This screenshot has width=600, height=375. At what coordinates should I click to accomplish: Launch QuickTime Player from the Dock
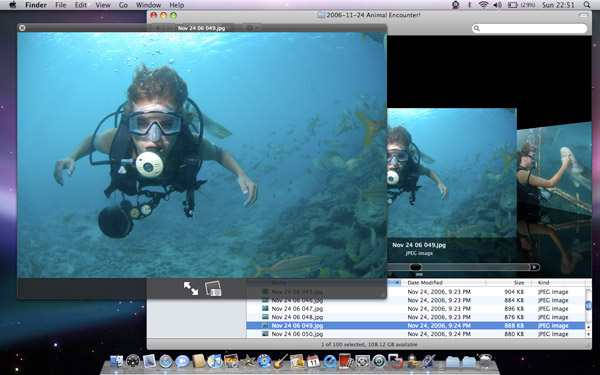tap(329, 361)
